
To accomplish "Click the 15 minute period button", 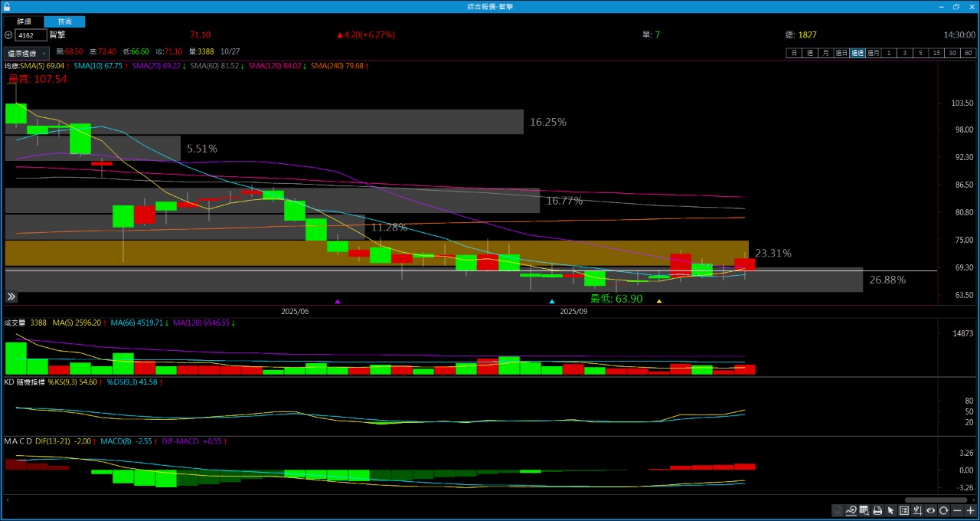I will [936, 53].
